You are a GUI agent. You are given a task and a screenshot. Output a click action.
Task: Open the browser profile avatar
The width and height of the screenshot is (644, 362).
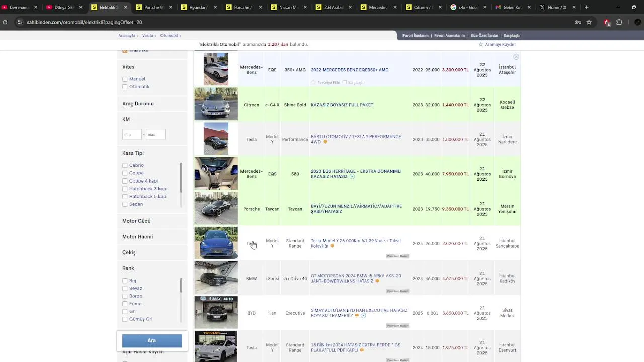(638, 22)
